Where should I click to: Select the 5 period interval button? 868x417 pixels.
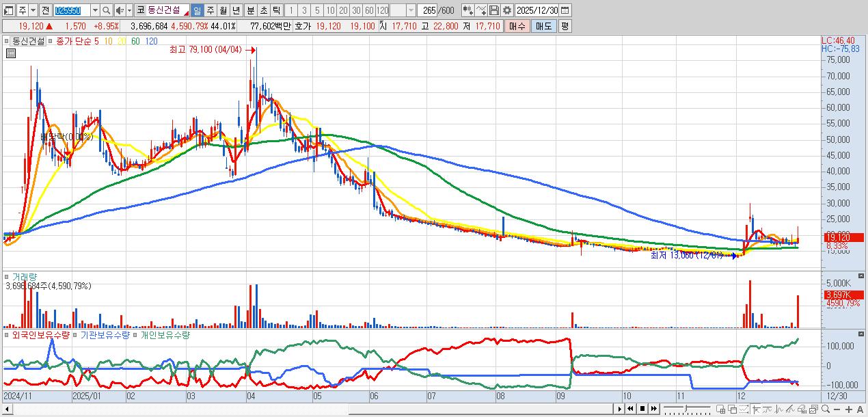[x=318, y=10]
